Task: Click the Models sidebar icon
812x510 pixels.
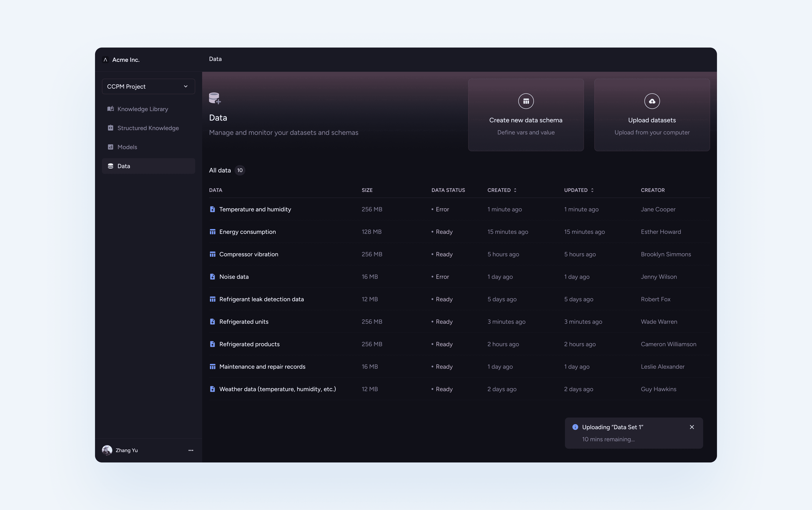Action: coord(111,147)
